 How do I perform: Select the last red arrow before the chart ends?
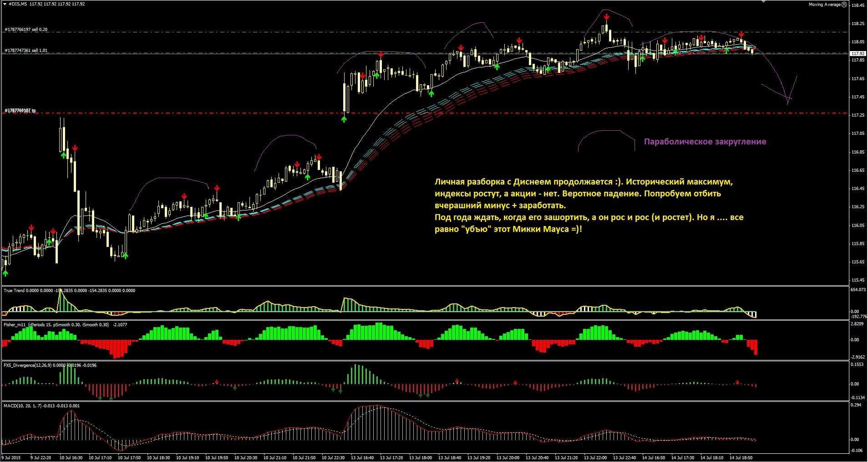pyautogui.click(x=741, y=34)
